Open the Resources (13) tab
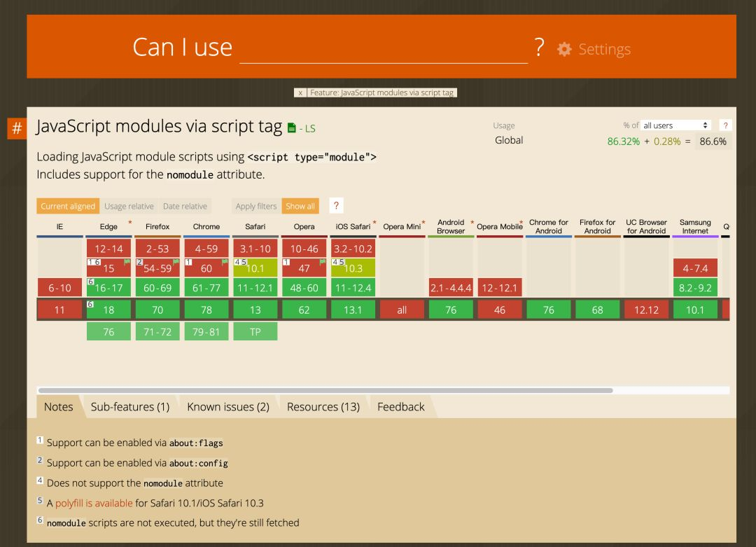Screen dimensions: 756x547 tap(323, 407)
